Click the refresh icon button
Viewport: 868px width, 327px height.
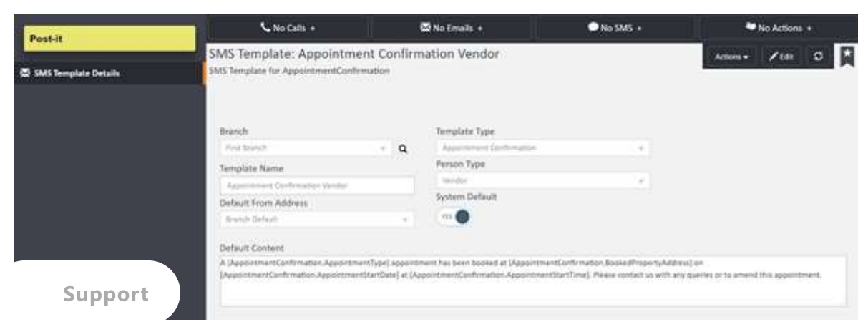pos(818,56)
